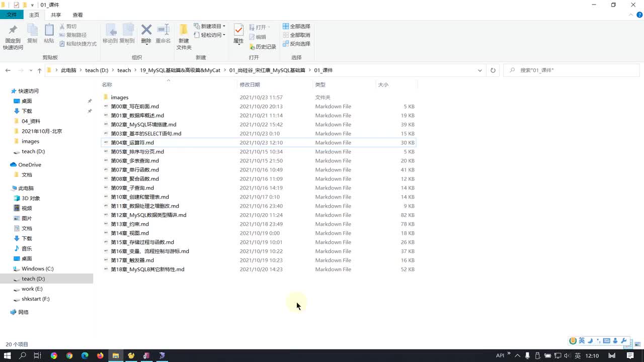Click the 重命名 rename icon
The image size is (644, 362).
pos(163,30)
